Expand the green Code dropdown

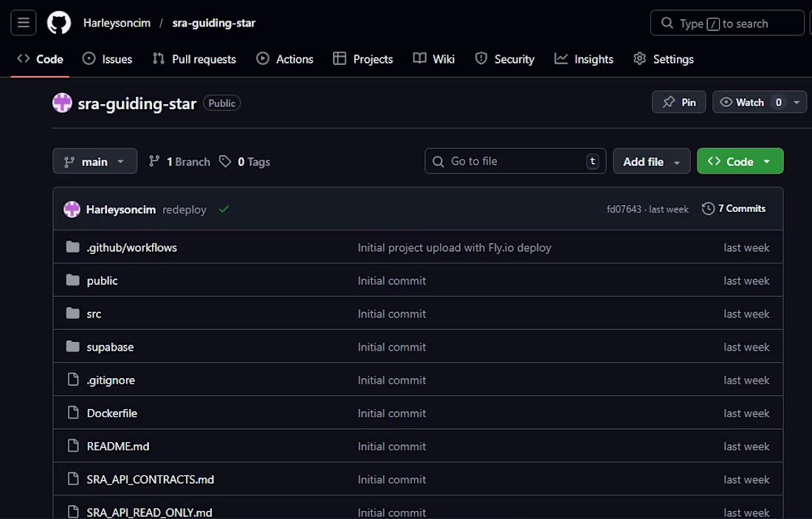pyautogui.click(x=740, y=162)
